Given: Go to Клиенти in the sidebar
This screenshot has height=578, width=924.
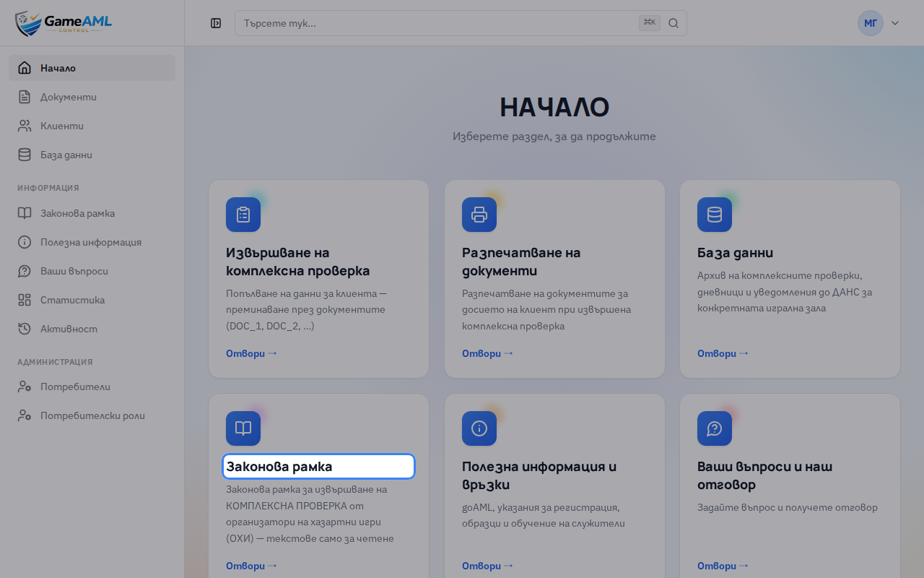Looking at the screenshot, I should (x=92, y=126).
